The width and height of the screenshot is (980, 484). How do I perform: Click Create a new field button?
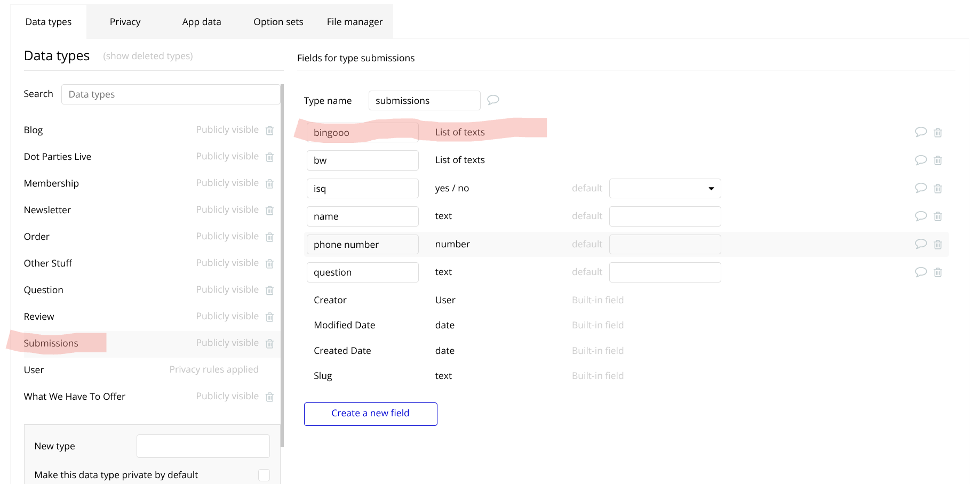pos(370,414)
